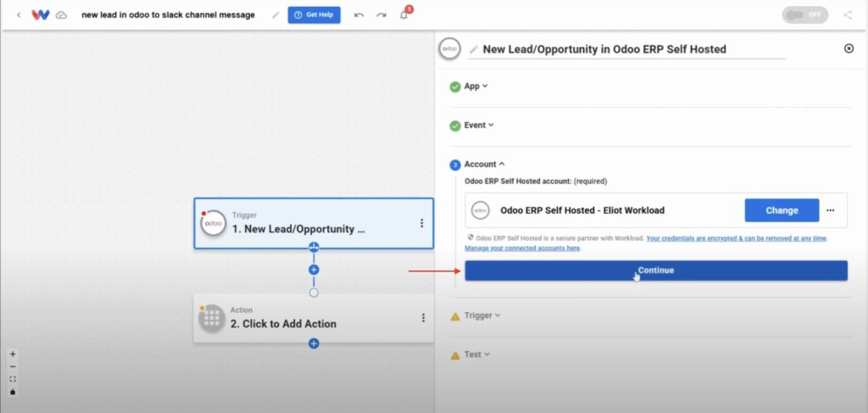868x413 pixels.
Task: Open the credentials are encrypted link
Action: 737,238
